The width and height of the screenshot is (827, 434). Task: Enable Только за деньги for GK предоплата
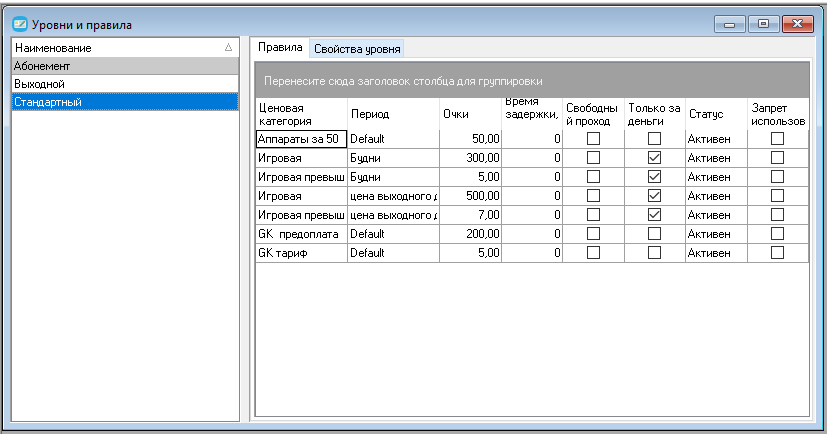coord(655,234)
